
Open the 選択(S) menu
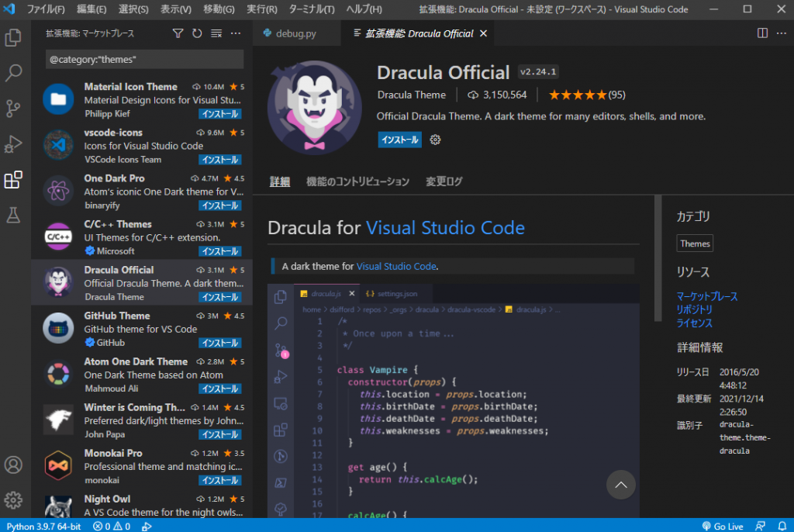tap(133, 9)
